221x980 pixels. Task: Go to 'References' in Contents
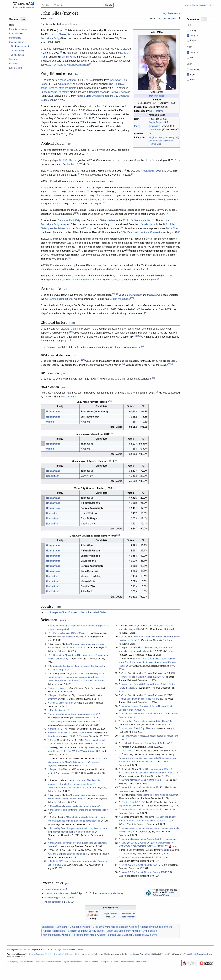(x=14, y=64)
